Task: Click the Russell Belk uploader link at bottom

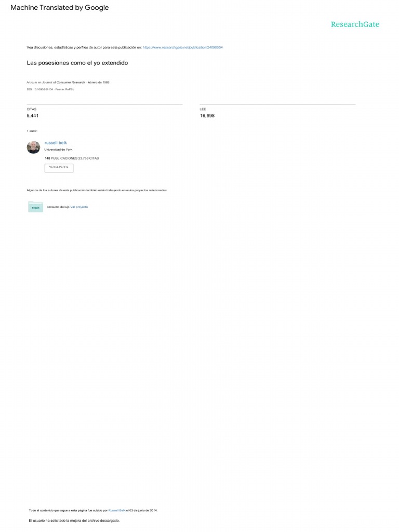Action: 117,510
